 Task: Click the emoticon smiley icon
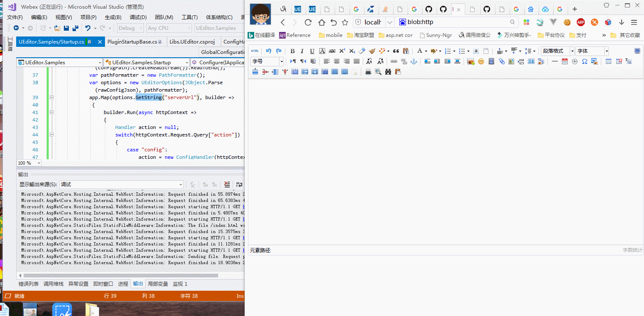tap(481, 61)
